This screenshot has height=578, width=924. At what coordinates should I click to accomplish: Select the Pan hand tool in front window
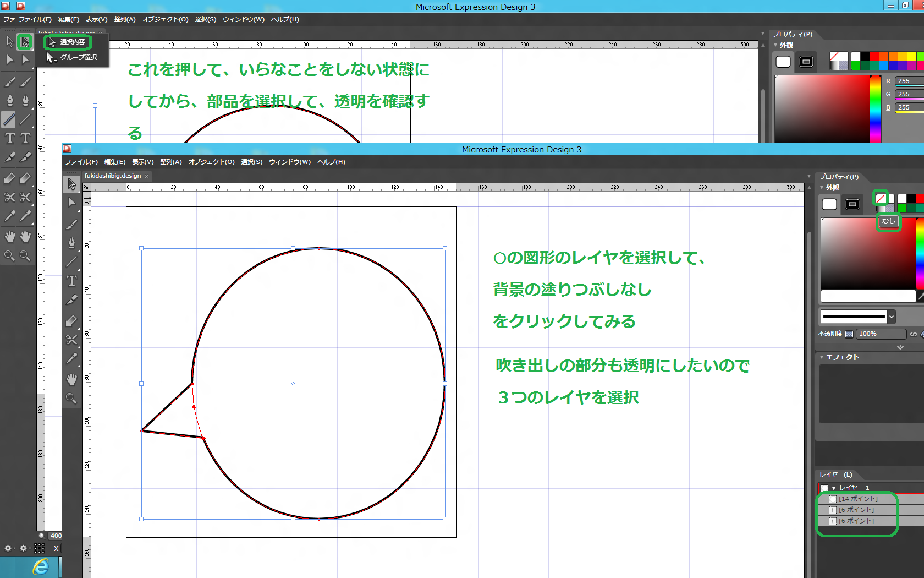point(71,379)
